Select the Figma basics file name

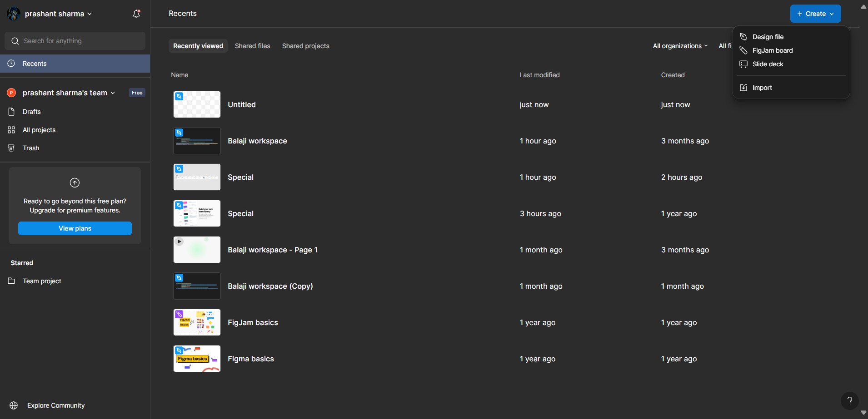(251, 359)
